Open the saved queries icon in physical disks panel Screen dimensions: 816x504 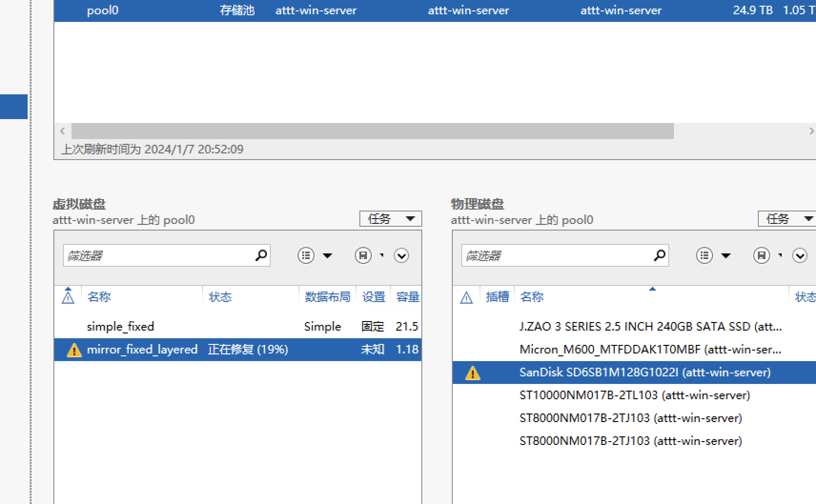[x=762, y=255]
